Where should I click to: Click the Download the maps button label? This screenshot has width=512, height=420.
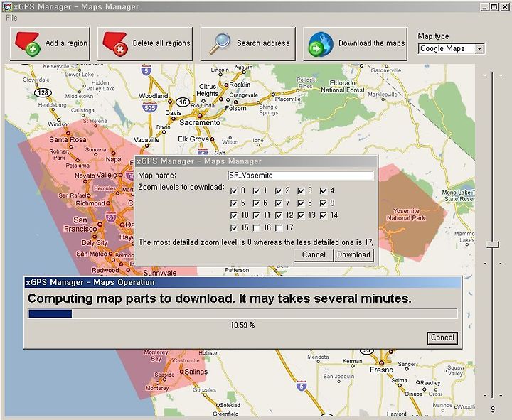click(372, 43)
